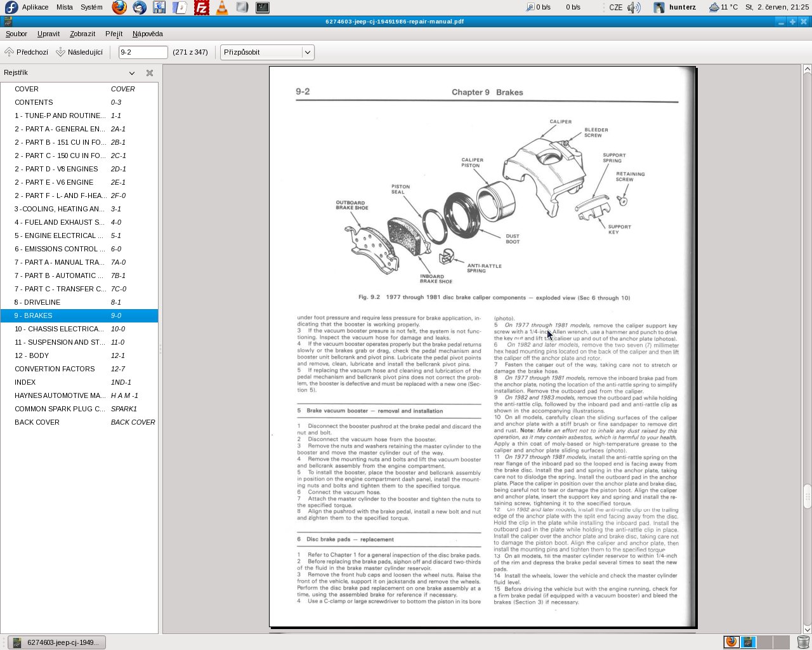Open the Systém panel menu
Image resolution: width=812 pixels, height=650 pixels.
click(x=91, y=8)
